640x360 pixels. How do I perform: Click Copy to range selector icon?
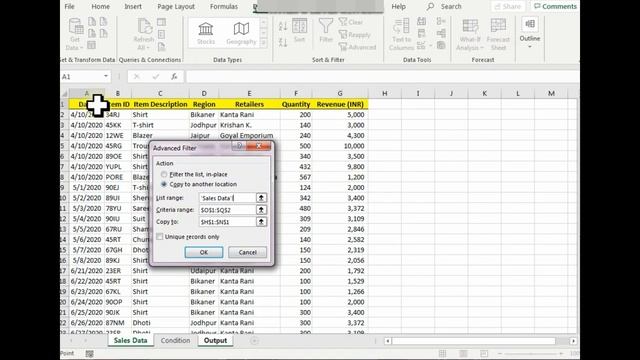click(x=261, y=222)
